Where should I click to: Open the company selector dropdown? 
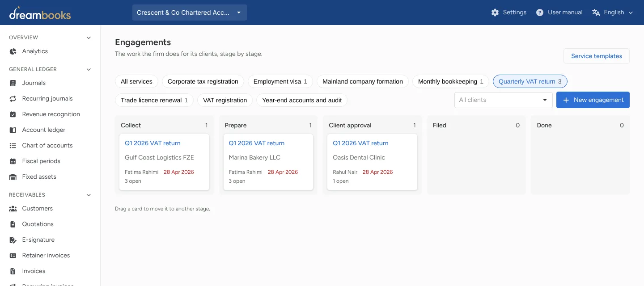coord(190,13)
